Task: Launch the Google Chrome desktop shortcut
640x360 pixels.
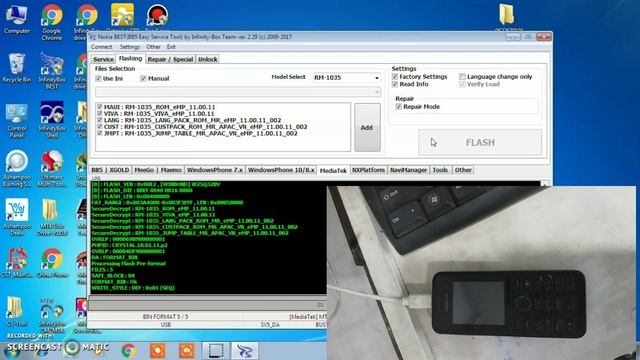Action: coord(52,22)
